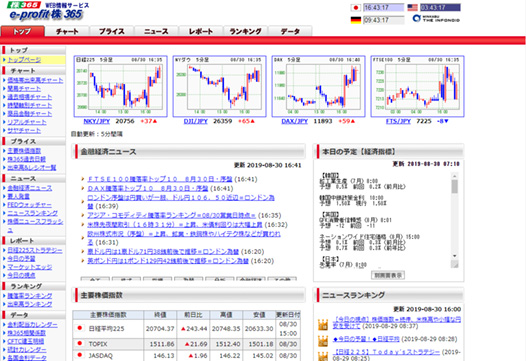Click the United States flag icon
The width and height of the screenshot is (526, 361).
tap(412, 7)
